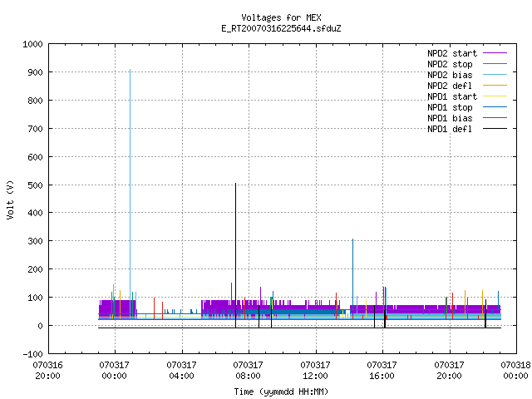Click the tall black 500 V spike
The width and height of the screenshot is (532, 399).
[x=235, y=254]
